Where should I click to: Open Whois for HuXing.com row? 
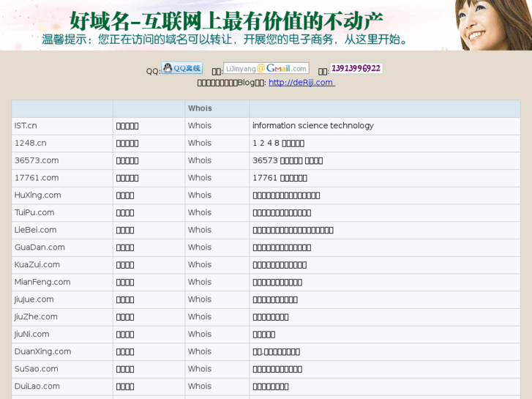click(x=200, y=195)
